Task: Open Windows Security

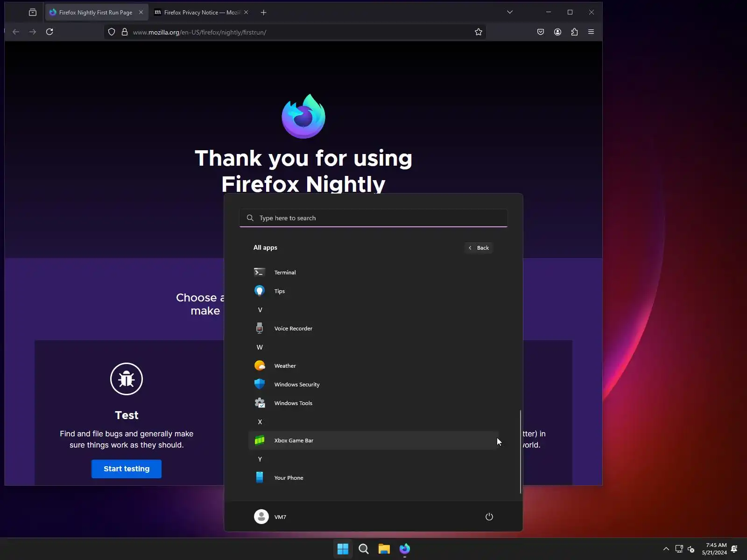Action: (x=373, y=384)
